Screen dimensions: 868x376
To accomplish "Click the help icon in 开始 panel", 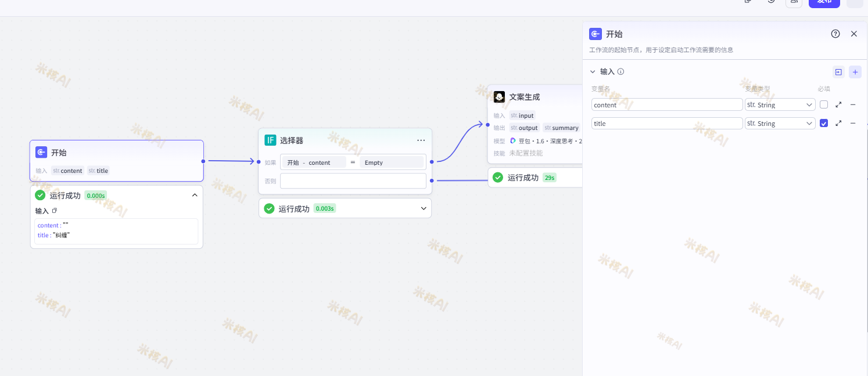I will coord(835,34).
